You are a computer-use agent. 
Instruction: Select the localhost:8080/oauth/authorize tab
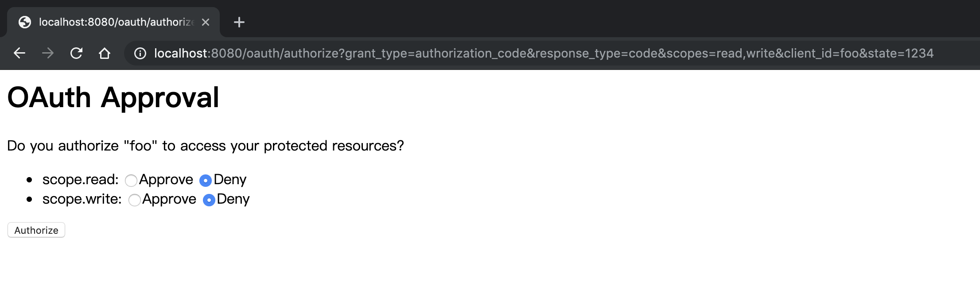113,22
